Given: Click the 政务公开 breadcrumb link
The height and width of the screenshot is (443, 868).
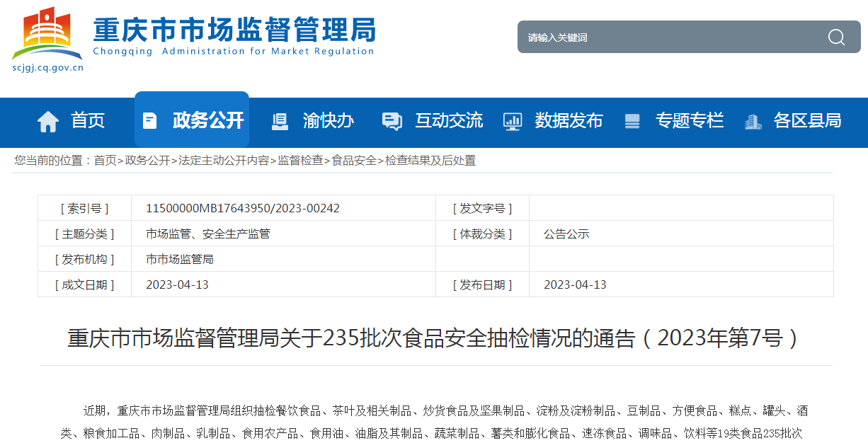Looking at the screenshot, I should (x=147, y=161).
